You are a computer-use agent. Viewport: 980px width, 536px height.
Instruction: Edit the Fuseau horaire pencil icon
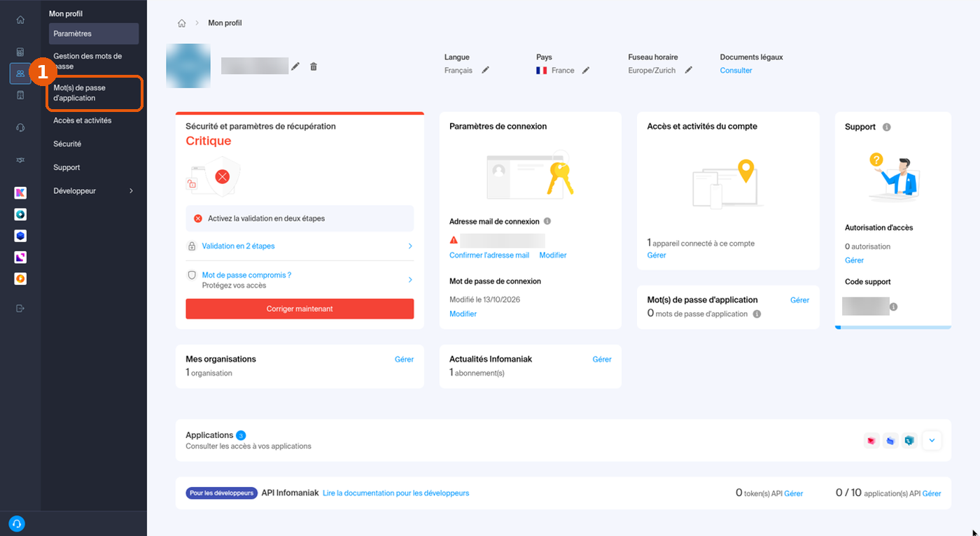pos(689,70)
